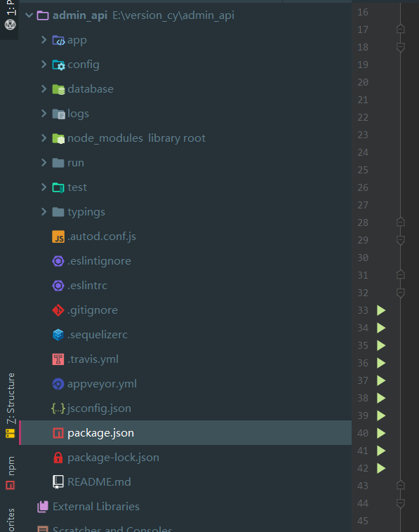Open the npm tool window tab
Screen dimensions: 419x532
point(11,472)
